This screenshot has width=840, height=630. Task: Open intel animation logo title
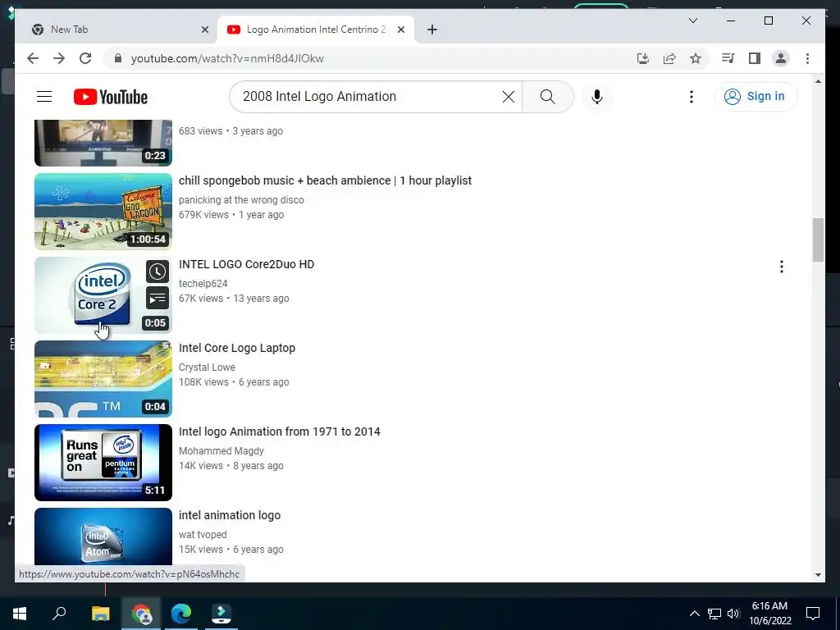(x=230, y=515)
